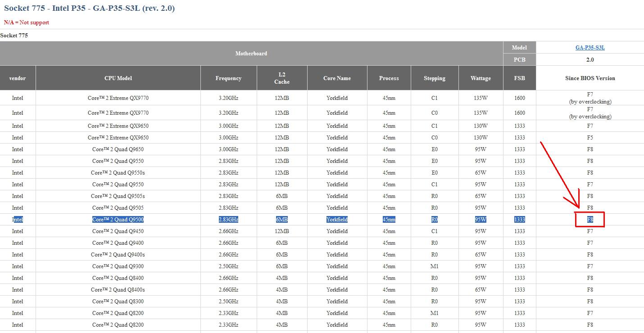
Task: Click the Intel vendor cell in Q9650 row
Action: [18, 149]
